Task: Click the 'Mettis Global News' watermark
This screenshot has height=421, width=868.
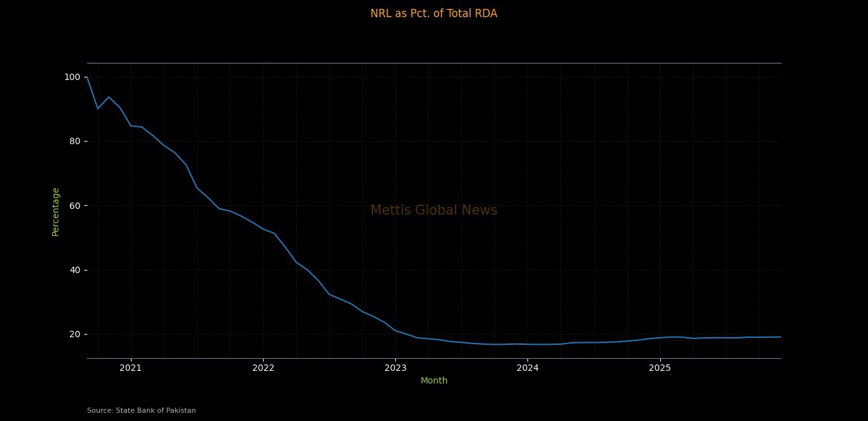Action: 433,210
